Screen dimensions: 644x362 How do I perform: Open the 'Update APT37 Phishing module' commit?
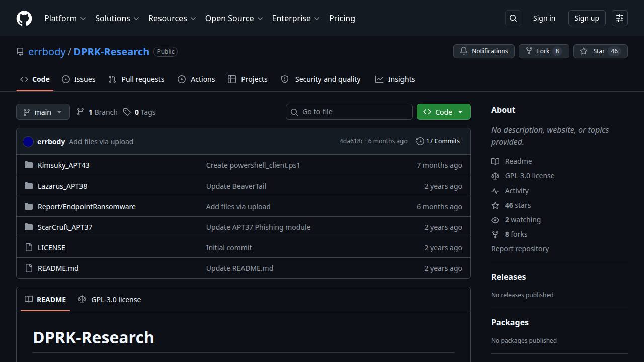pyautogui.click(x=258, y=227)
